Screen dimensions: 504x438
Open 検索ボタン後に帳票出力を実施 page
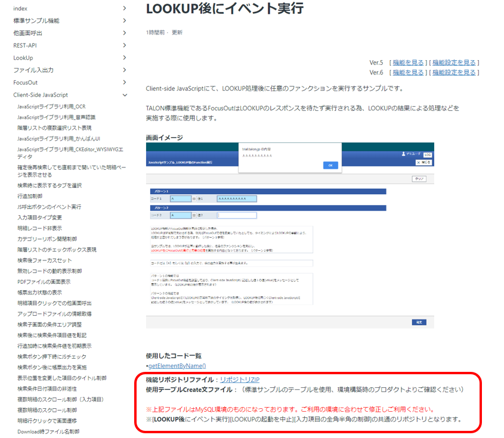pyautogui.click(x=52, y=367)
